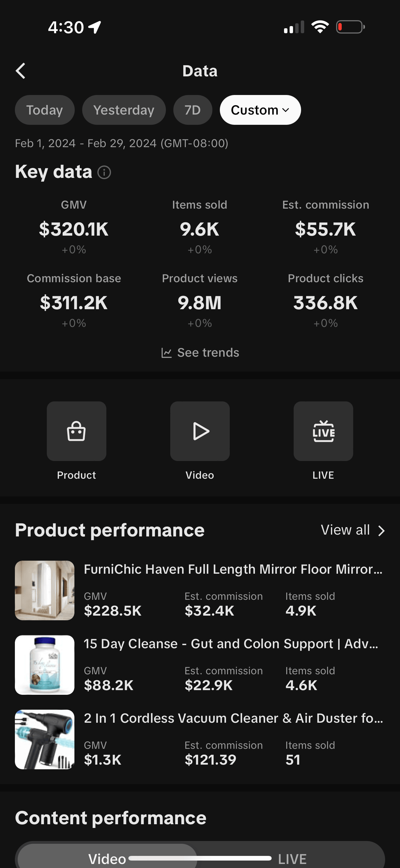Tap the FurniChic mirror product thumbnail
This screenshot has height=868, width=400.
[x=44, y=590]
